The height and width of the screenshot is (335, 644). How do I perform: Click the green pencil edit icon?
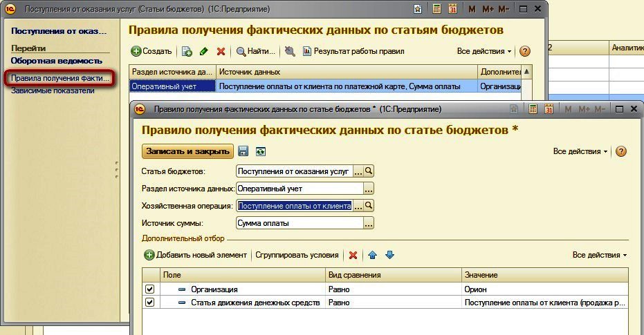(203, 51)
